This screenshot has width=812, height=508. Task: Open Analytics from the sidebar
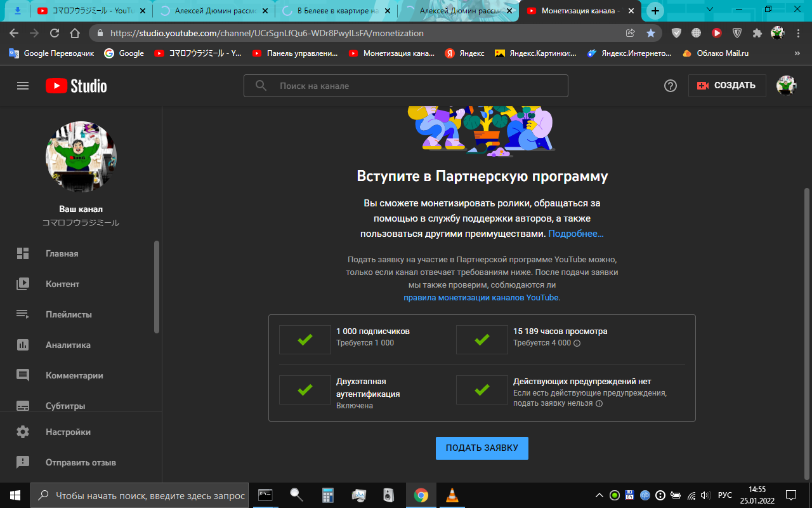point(68,345)
